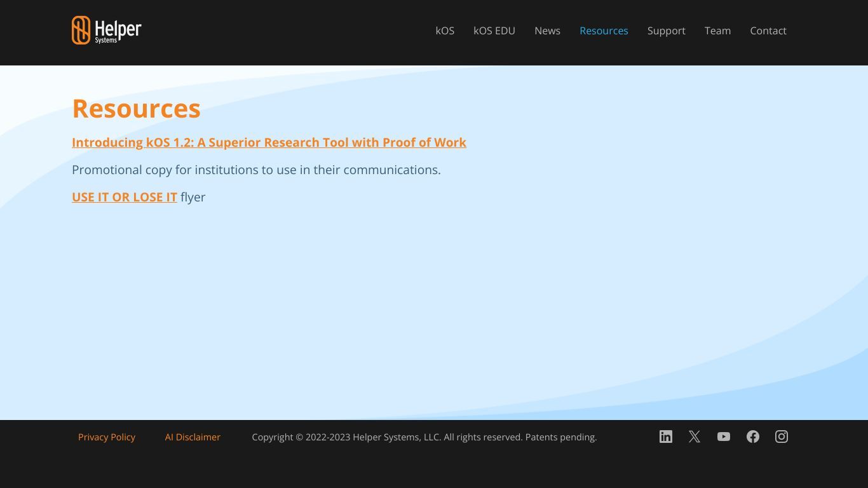Select the News menu item
Screen dimensions: 868x488
pos(547,30)
